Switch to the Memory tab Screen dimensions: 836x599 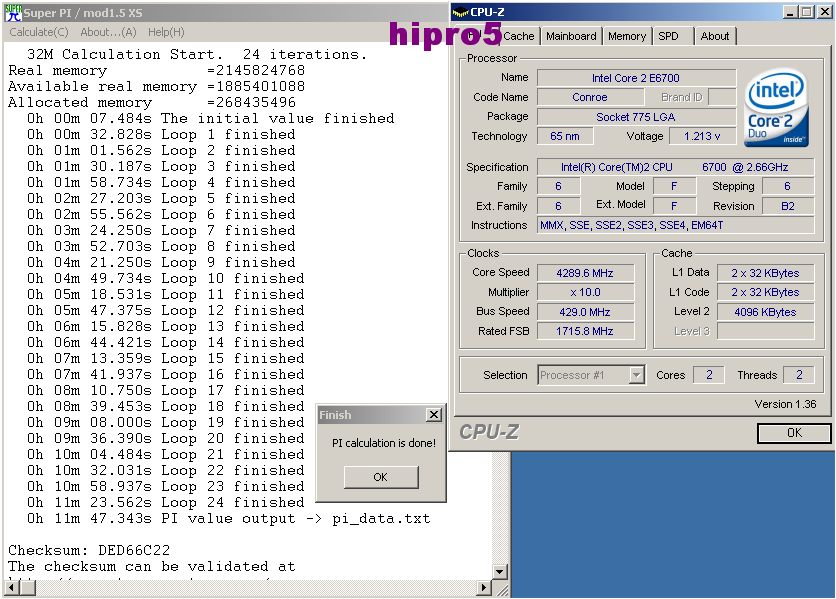pyautogui.click(x=626, y=36)
